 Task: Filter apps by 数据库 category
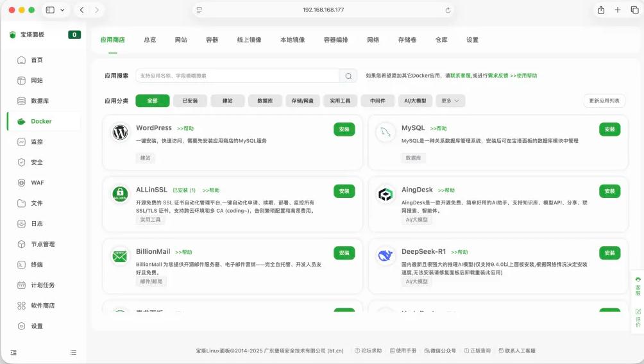[x=266, y=101]
